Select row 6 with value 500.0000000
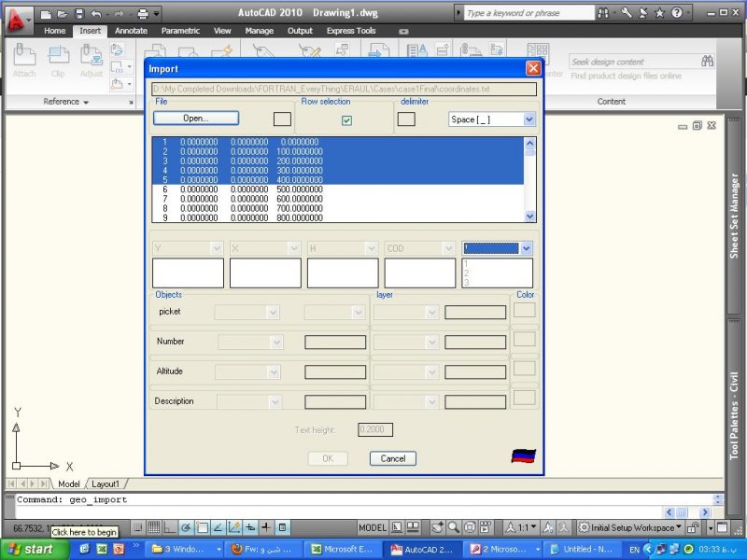The width and height of the screenshot is (747, 560). 338,189
